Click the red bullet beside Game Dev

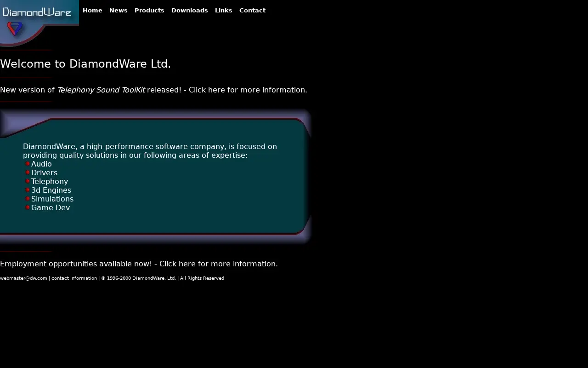(x=28, y=207)
